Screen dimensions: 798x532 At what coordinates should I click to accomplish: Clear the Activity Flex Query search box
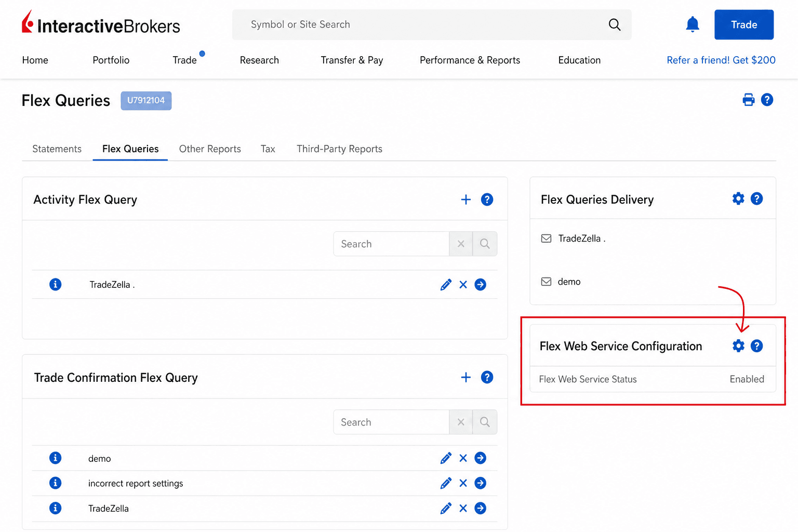click(x=461, y=244)
